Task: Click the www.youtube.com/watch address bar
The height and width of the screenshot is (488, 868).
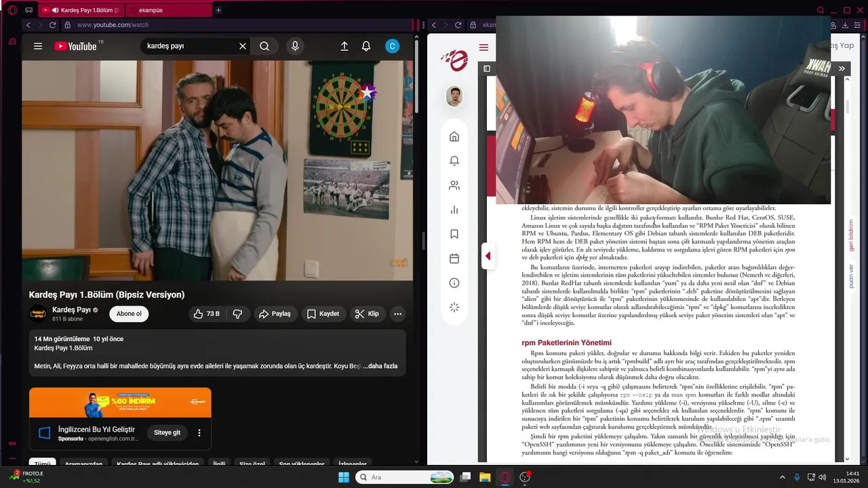Action: tap(237, 25)
